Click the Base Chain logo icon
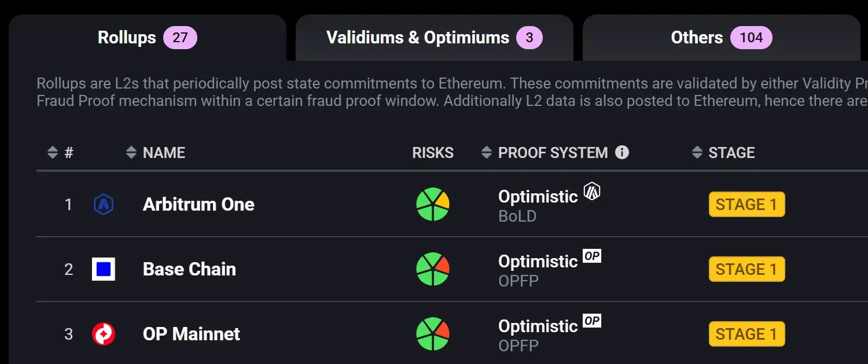The width and height of the screenshot is (868, 364). (104, 269)
